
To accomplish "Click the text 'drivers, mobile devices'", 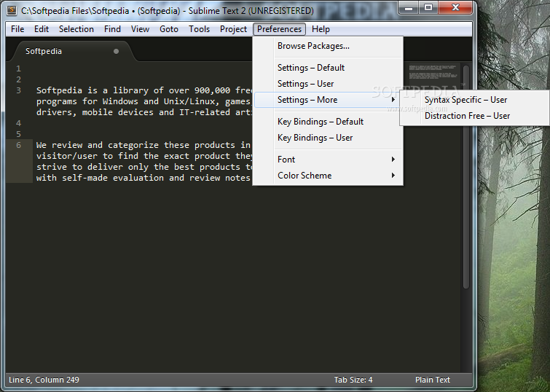I will (95, 112).
